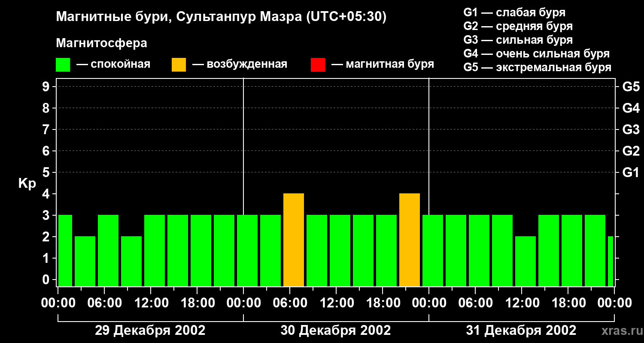Viewport: 644px width, 343px height.
Task: Click the green Kp 3 bar at 06:00 on 29 December
Action: click(x=108, y=251)
